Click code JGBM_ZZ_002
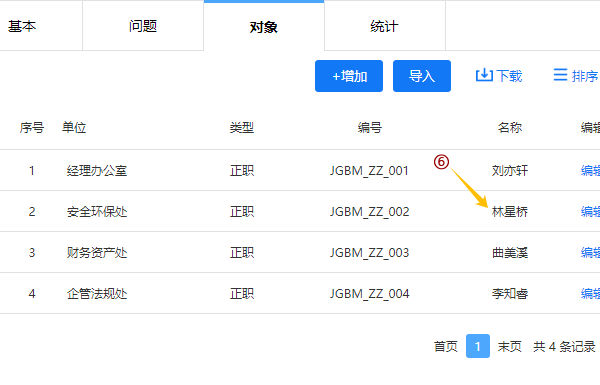 tap(370, 211)
